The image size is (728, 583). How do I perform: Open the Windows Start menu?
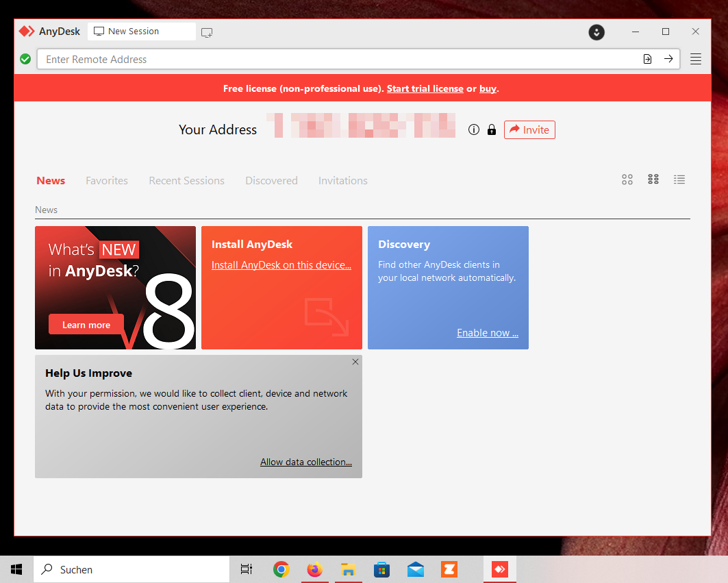(x=16, y=569)
